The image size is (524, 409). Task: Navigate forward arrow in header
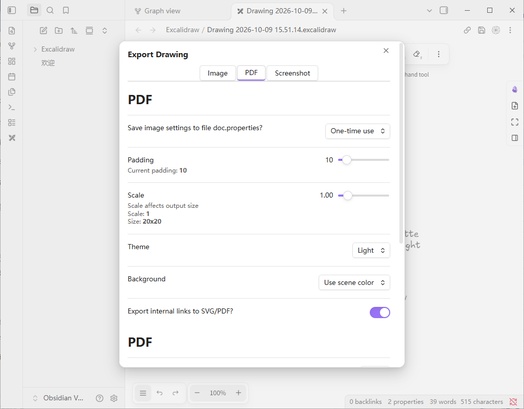(x=153, y=30)
